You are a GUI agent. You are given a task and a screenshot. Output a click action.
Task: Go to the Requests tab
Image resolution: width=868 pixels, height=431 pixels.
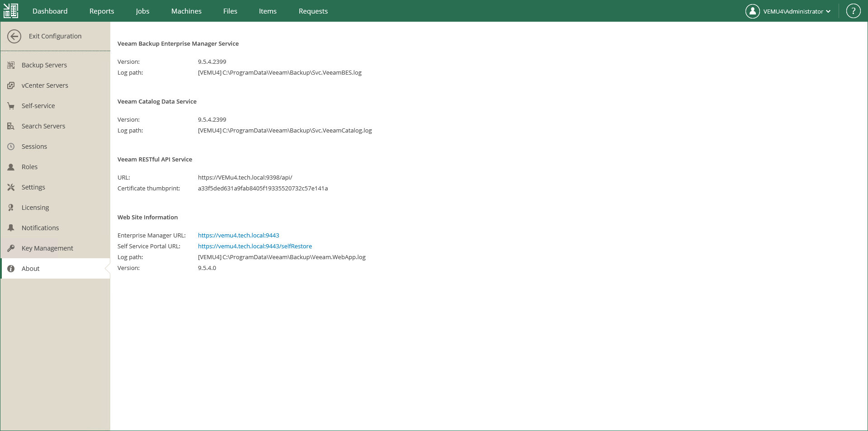click(313, 11)
